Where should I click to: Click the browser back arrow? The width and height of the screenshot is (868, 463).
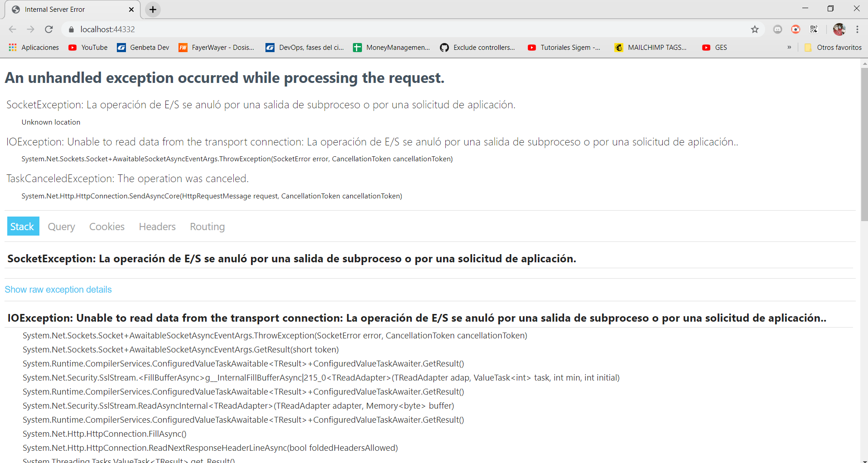(12, 29)
